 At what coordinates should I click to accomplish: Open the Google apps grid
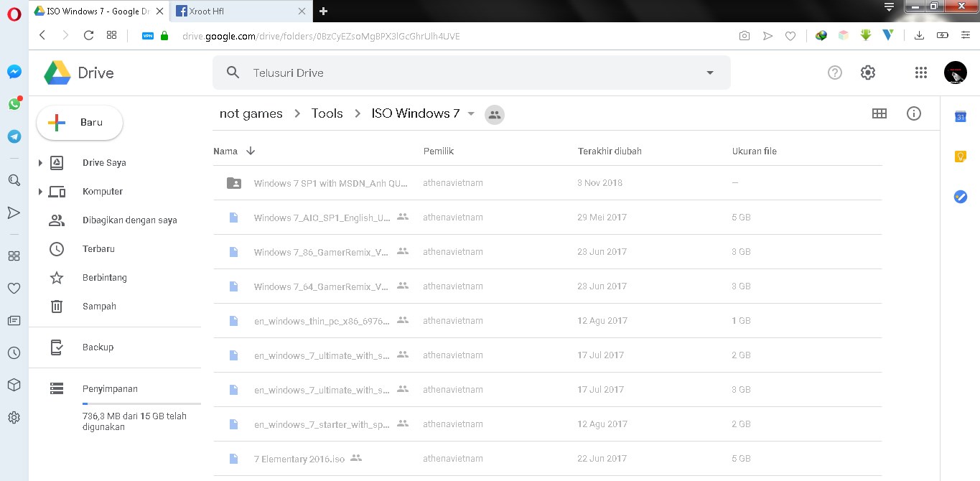pyautogui.click(x=921, y=73)
